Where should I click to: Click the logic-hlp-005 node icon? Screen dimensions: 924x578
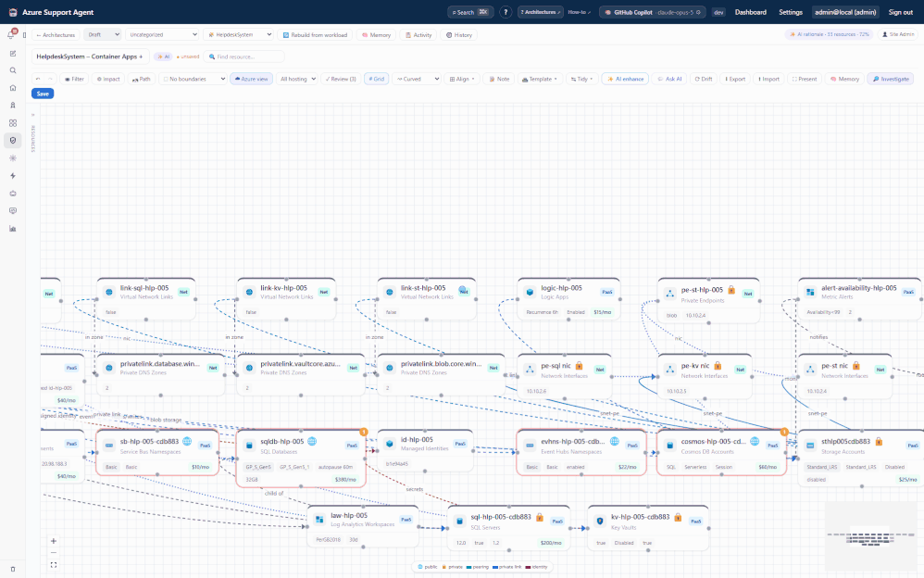pyautogui.click(x=530, y=292)
